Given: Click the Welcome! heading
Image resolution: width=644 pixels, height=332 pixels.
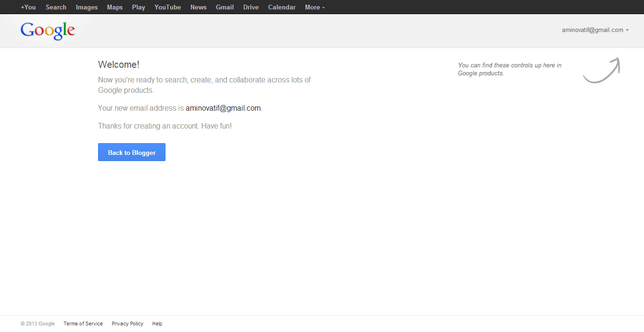Looking at the screenshot, I should (119, 65).
